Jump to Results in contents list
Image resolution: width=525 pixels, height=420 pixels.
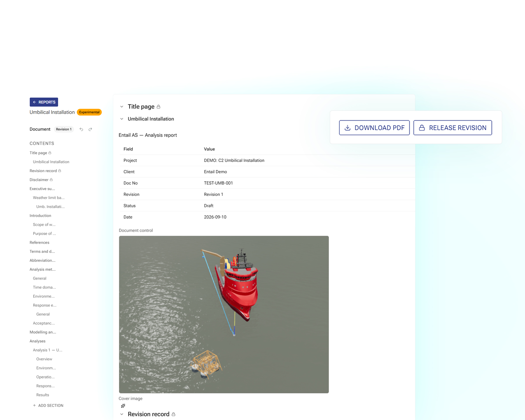point(43,395)
